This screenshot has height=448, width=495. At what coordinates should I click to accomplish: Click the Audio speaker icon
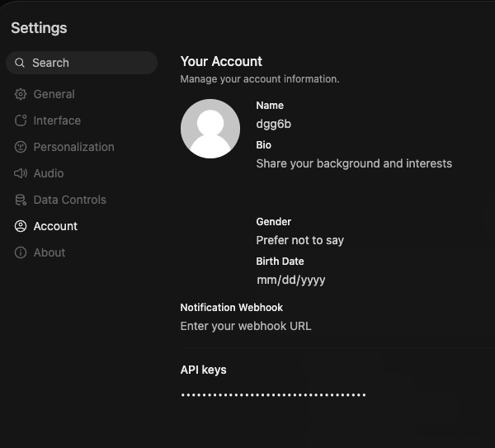click(21, 173)
